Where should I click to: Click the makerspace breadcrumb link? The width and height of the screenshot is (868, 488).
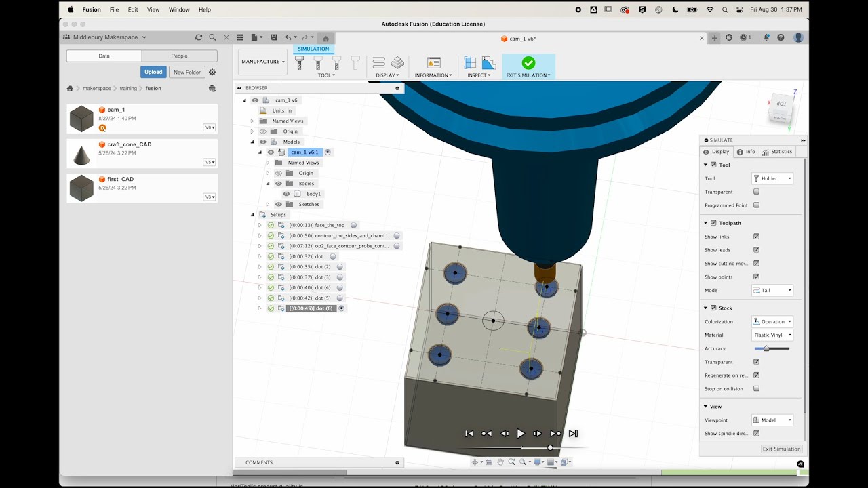pyautogui.click(x=97, y=88)
